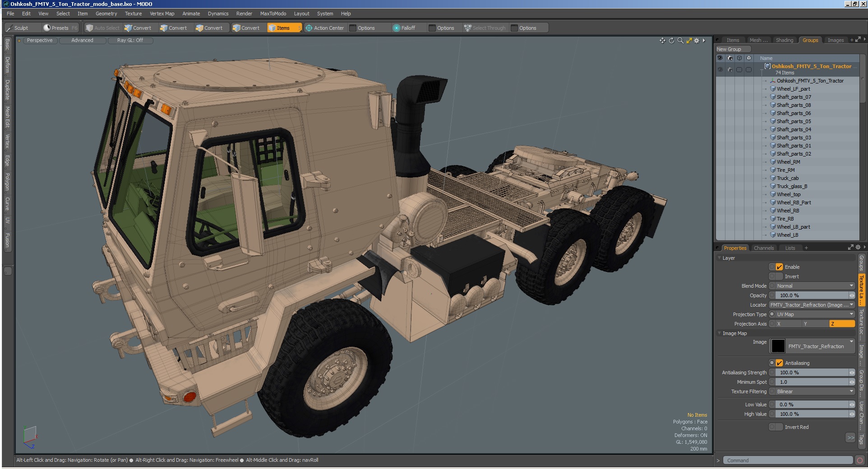
Task: Activate Items selection mode
Action: coord(284,28)
